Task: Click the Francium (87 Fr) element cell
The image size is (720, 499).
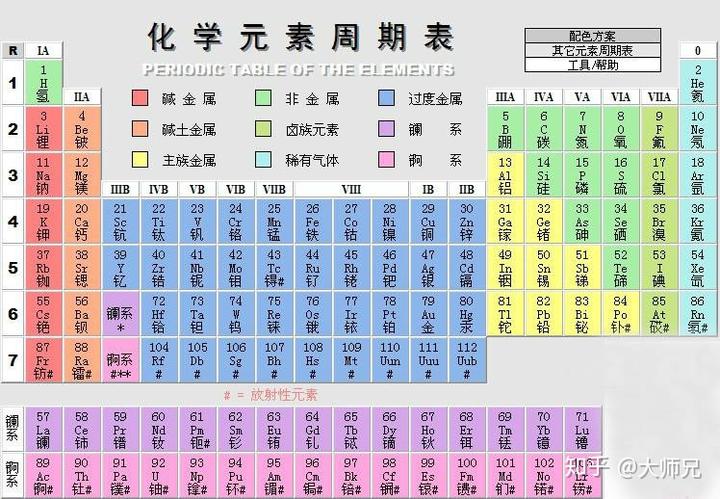Action: (x=43, y=360)
